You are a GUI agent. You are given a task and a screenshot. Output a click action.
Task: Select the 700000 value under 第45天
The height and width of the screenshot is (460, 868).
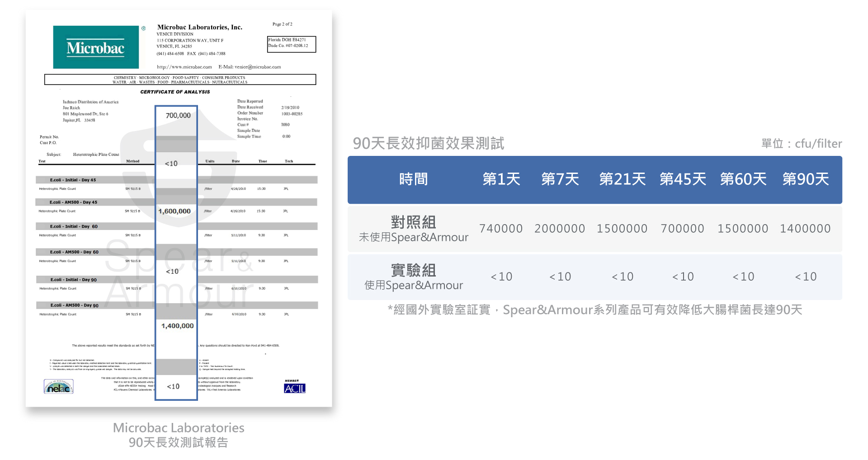tap(683, 229)
